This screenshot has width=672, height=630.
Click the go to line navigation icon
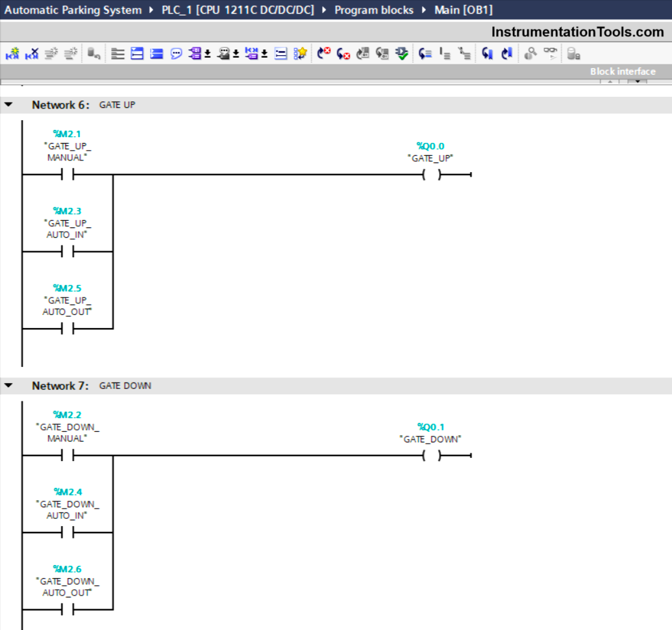click(425, 53)
